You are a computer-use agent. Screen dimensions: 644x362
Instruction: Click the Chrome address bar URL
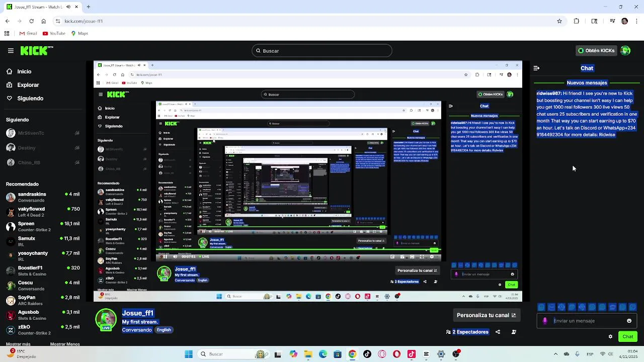pos(84,21)
